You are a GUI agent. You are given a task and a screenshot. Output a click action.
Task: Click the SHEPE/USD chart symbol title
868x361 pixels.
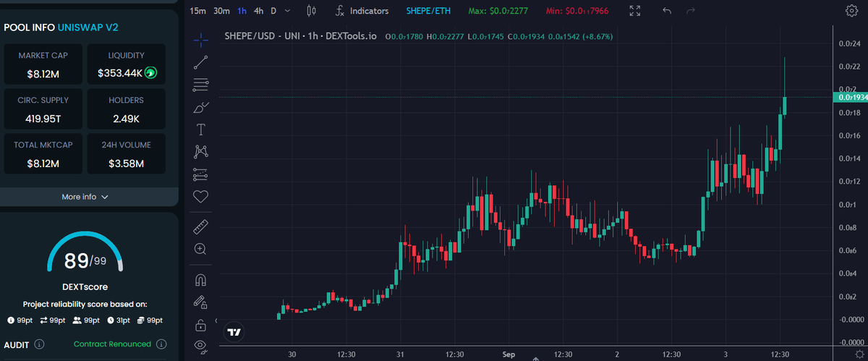pos(300,35)
